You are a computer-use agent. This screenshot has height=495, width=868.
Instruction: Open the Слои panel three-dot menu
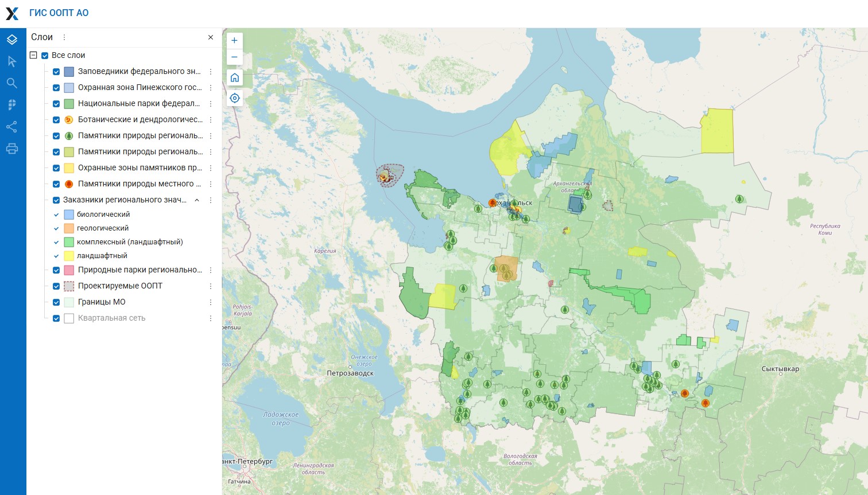click(x=64, y=37)
